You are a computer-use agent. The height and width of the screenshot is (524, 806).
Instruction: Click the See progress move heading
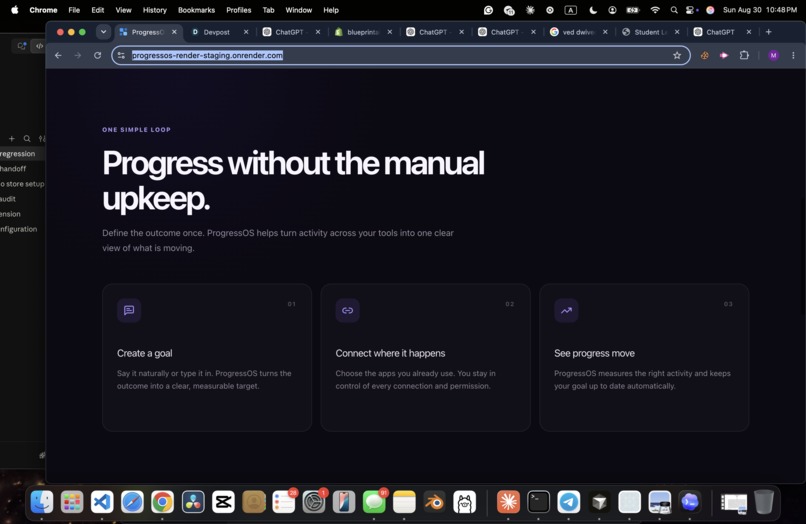coord(594,353)
